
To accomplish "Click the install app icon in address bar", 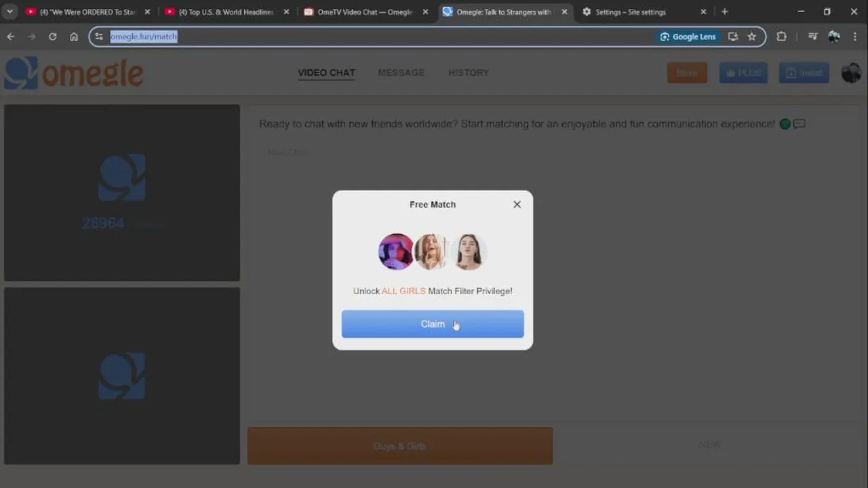I will coord(733,37).
